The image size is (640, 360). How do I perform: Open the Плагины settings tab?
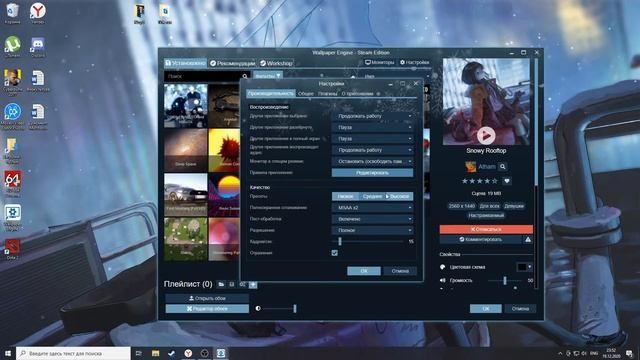click(x=327, y=93)
